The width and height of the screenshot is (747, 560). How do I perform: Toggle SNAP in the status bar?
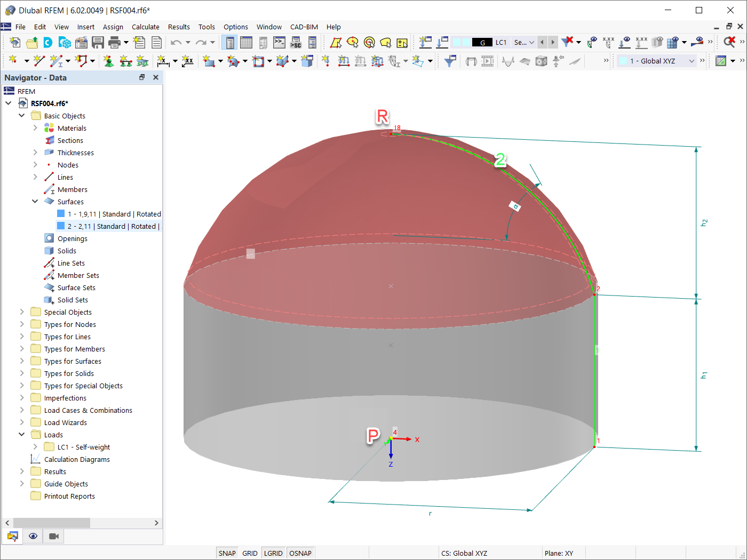tap(227, 553)
